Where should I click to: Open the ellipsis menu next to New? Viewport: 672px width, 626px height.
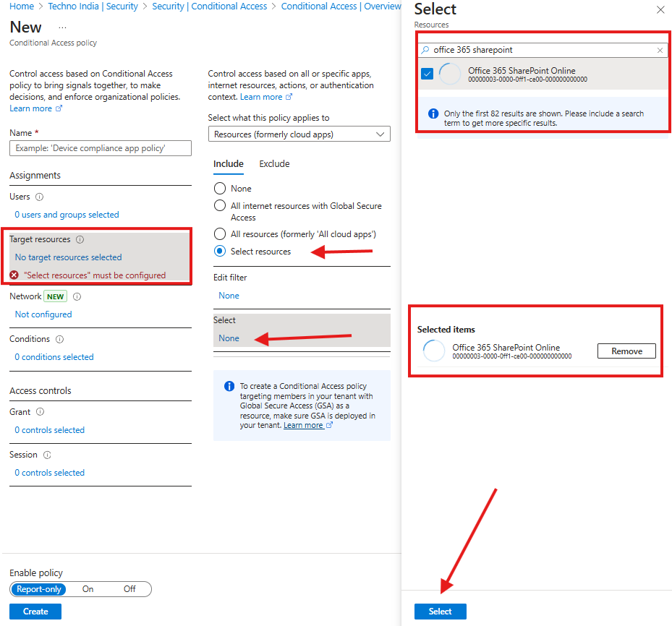[x=63, y=27]
